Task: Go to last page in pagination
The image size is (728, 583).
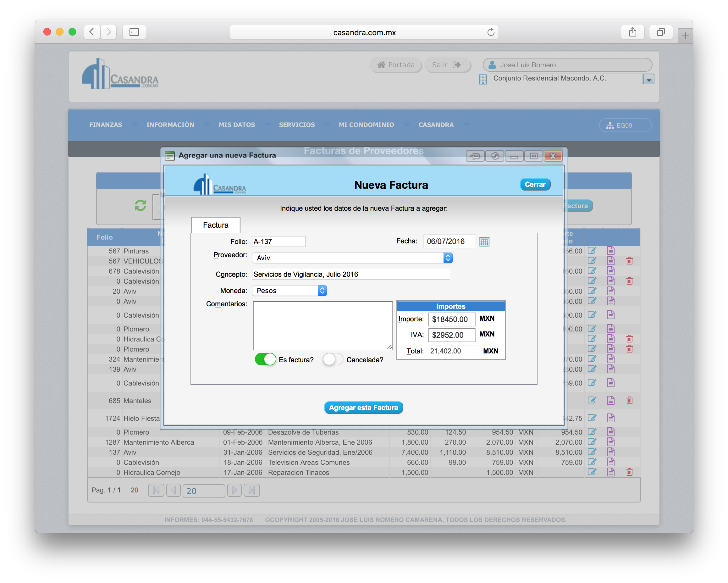Action: (x=252, y=490)
